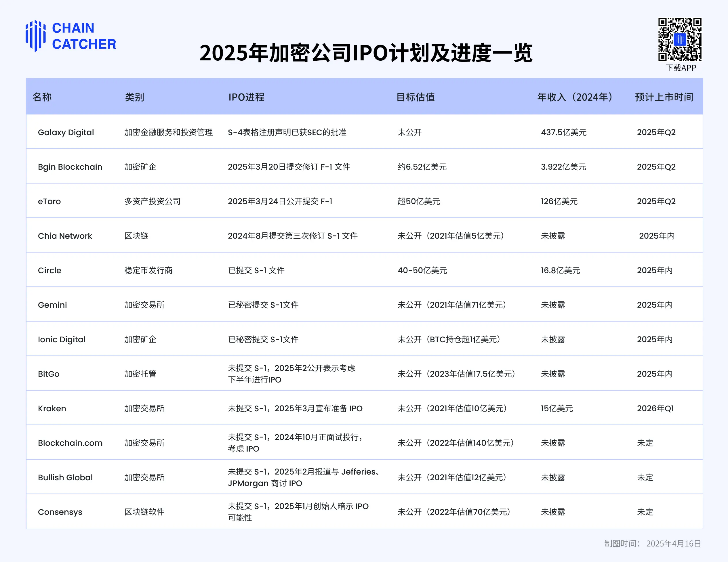Screen dimensions: 728x562
Task: Select the Bullish Global row
Action: 65,477
